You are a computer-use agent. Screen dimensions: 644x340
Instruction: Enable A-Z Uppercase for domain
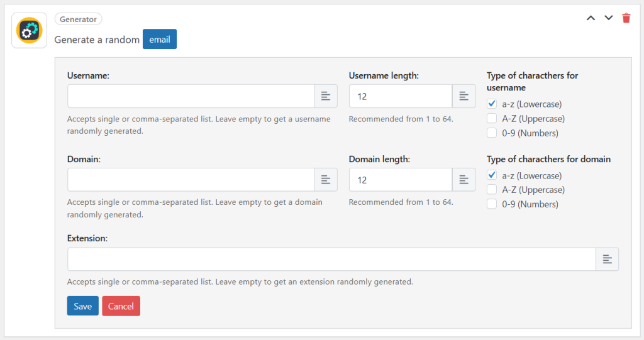click(492, 190)
